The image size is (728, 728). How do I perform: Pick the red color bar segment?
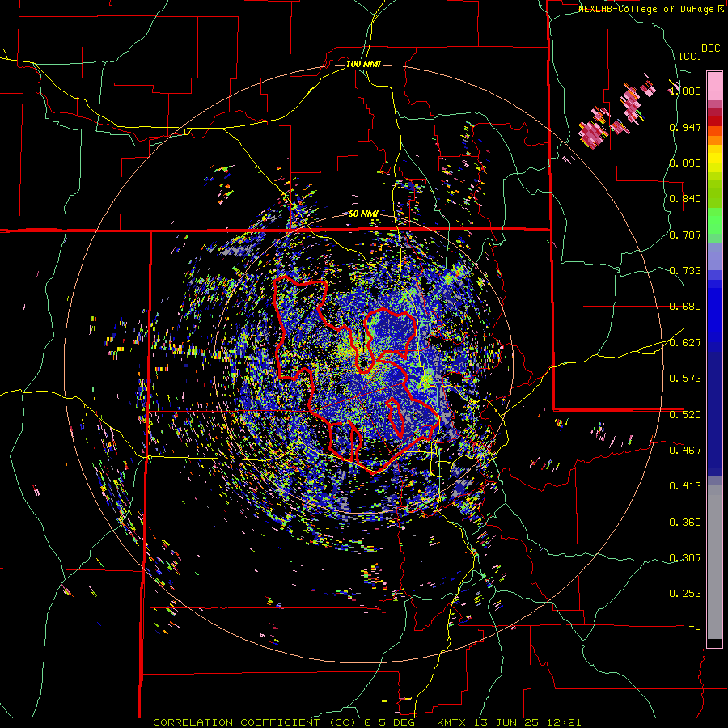coord(714,121)
